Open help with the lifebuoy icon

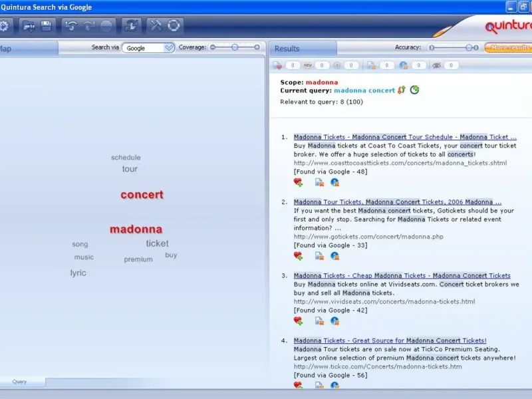click(x=174, y=26)
